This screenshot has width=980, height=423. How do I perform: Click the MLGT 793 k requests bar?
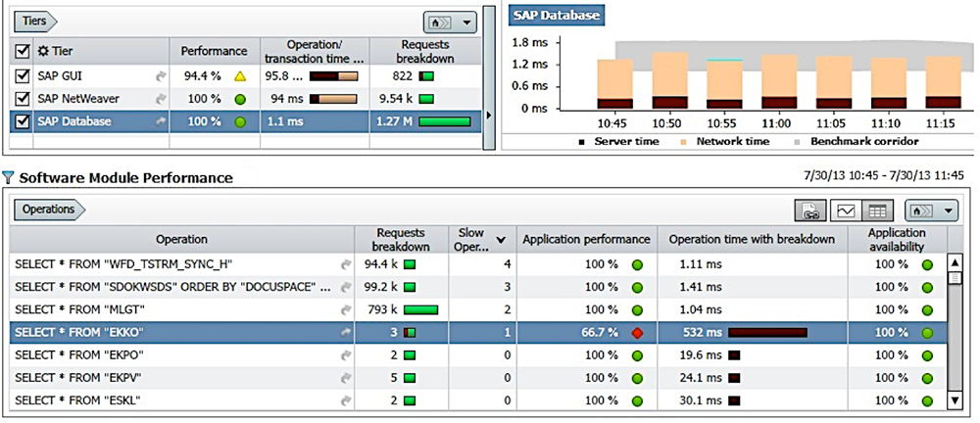[x=420, y=309]
